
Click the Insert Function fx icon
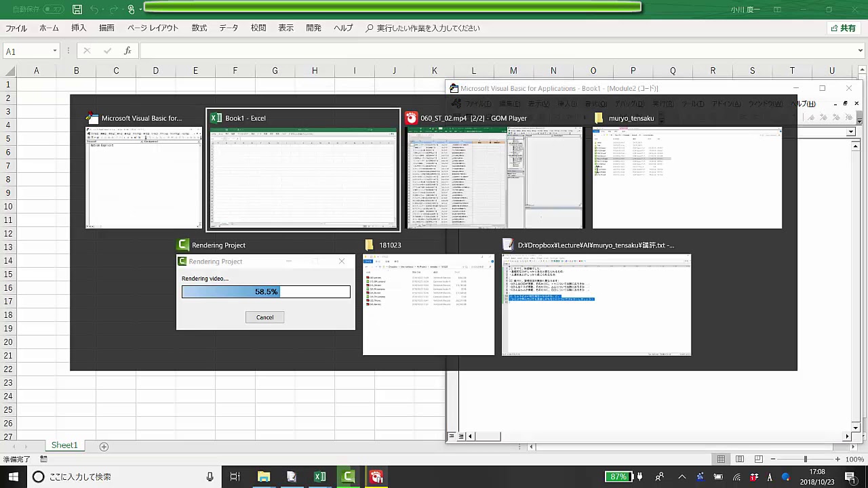tap(127, 51)
